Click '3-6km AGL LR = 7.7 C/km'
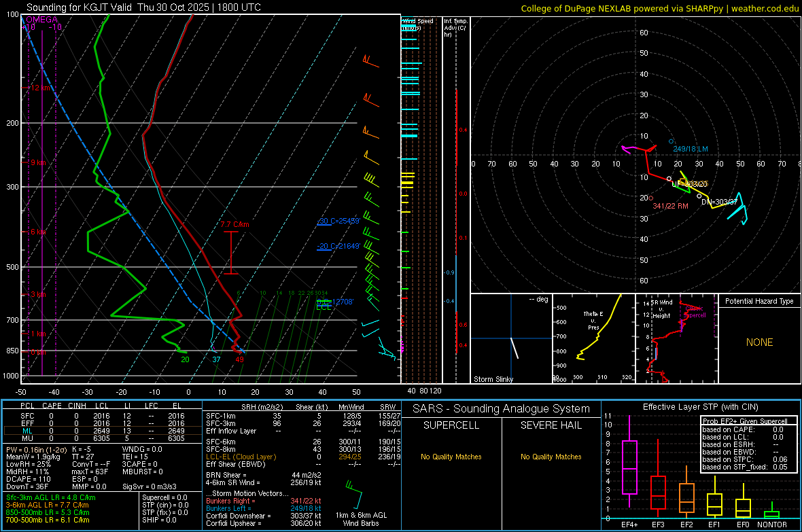The image size is (802, 532). tap(47, 505)
